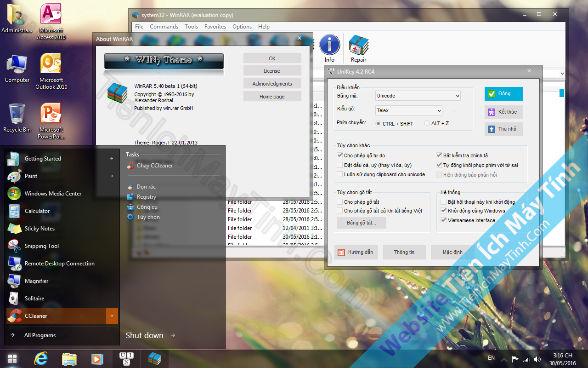The width and height of the screenshot is (588, 368).
Task: Open the 'Kiểu gõ' Telex dropdown
Action: (x=409, y=110)
